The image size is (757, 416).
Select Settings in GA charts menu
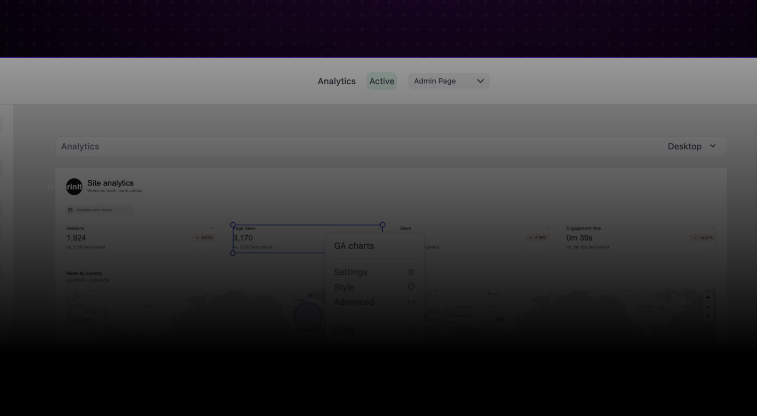[351, 272]
